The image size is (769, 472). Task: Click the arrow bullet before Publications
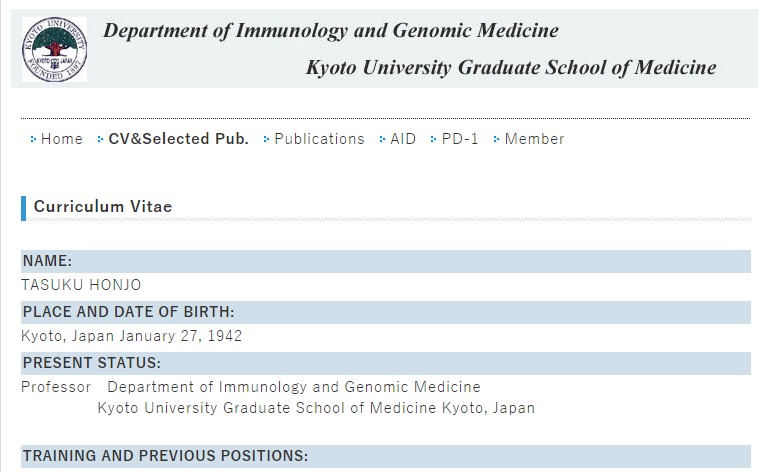tap(266, 139)
